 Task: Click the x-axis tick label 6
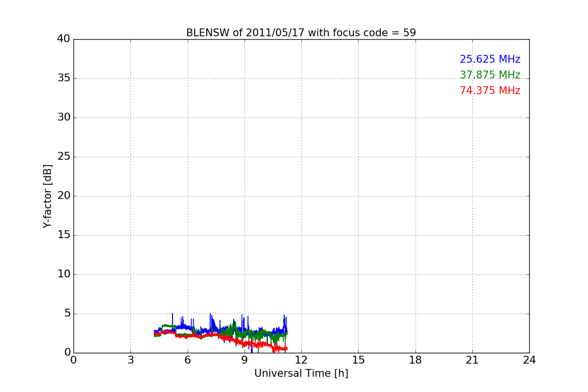click(188, 360)
